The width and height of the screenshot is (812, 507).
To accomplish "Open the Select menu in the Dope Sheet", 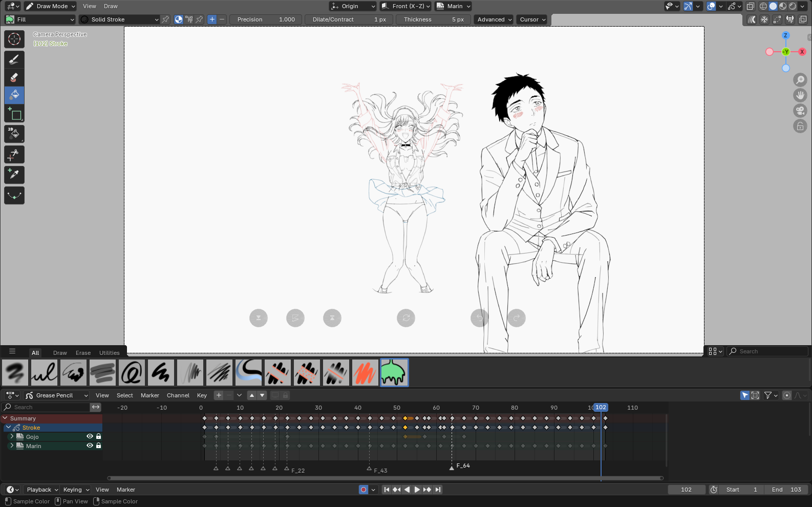I will (x=124, y=395).
